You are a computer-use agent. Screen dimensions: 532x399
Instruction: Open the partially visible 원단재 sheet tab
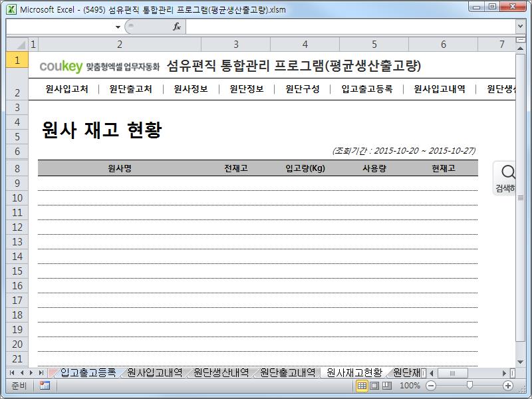click(x=406, y=373)
